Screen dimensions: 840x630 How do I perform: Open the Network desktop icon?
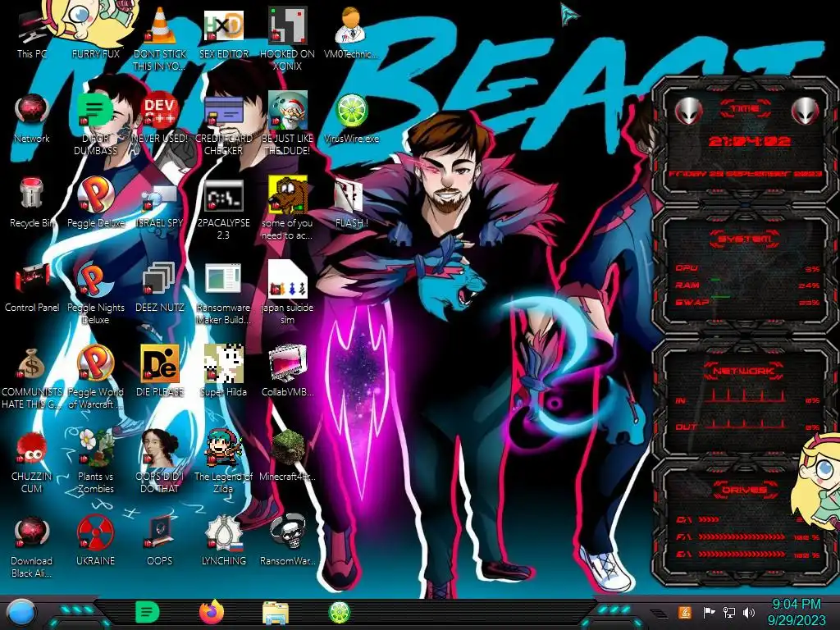(x=32, y=118)
